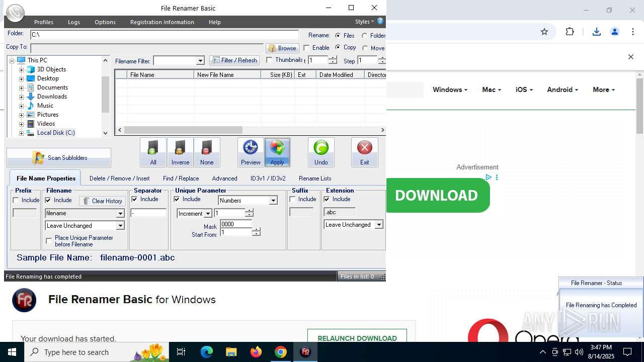Open Task View on the taskbar
The image size is (644, 362).
[x=181, y=352]
